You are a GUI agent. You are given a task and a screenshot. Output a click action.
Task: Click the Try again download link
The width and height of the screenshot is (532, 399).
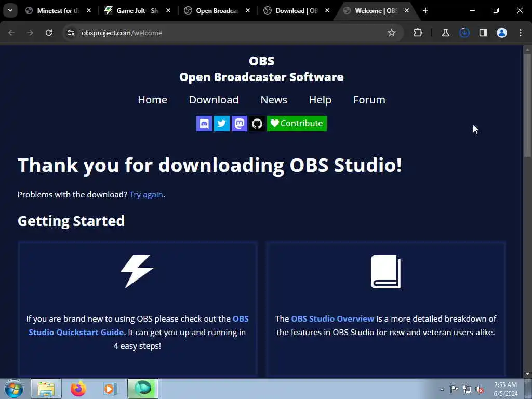(x=146, y=195)
